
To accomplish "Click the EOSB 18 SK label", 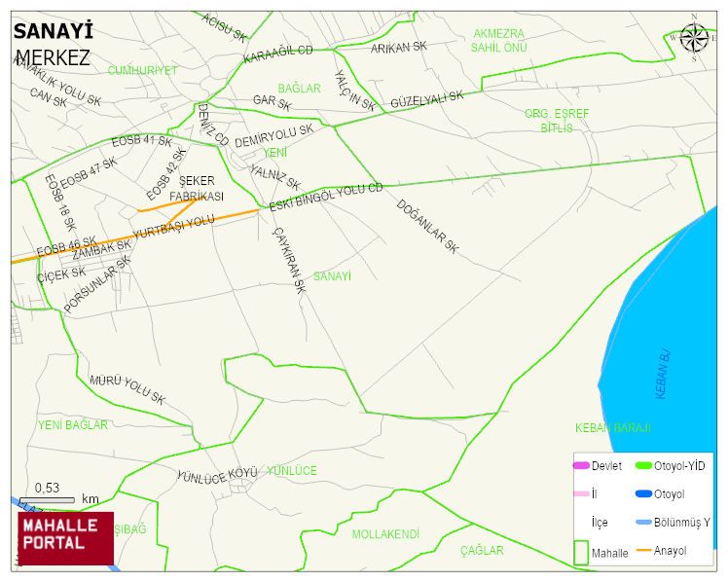I will coord(60,202).
